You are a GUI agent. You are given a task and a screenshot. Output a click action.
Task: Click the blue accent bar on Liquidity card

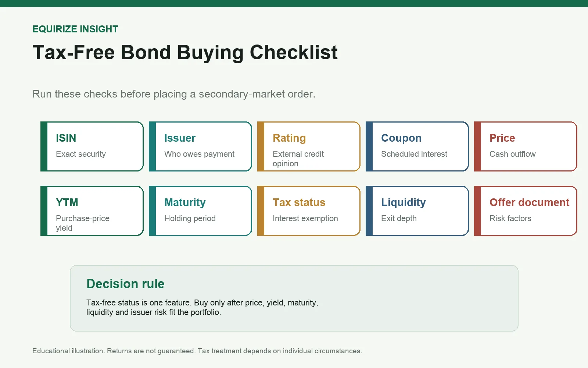369,211
